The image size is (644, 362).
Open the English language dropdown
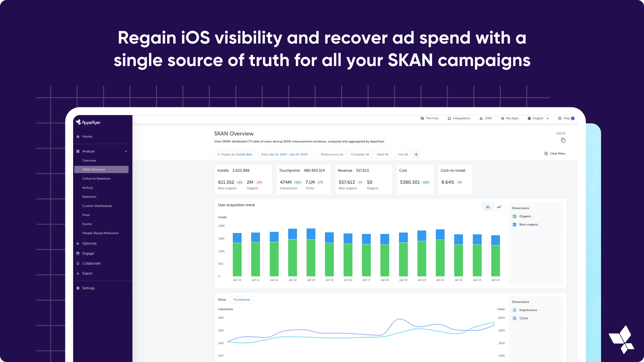point(538,118)
